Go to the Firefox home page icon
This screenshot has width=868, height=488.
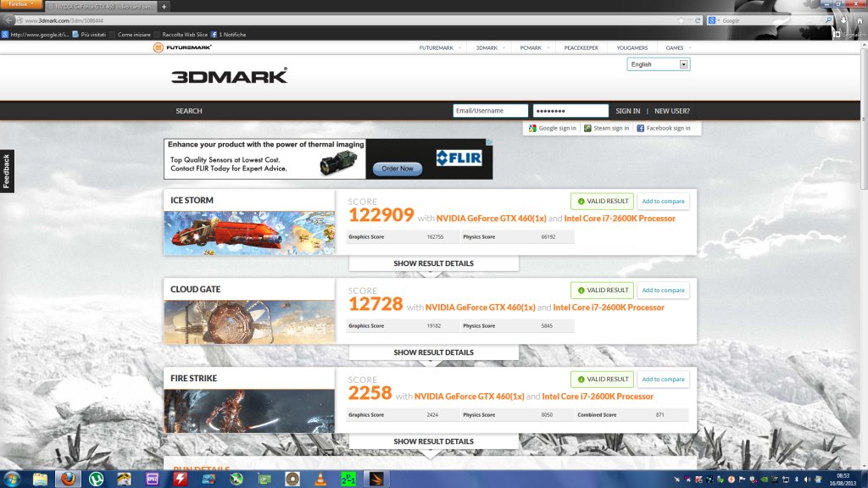(x=860, y=20)
